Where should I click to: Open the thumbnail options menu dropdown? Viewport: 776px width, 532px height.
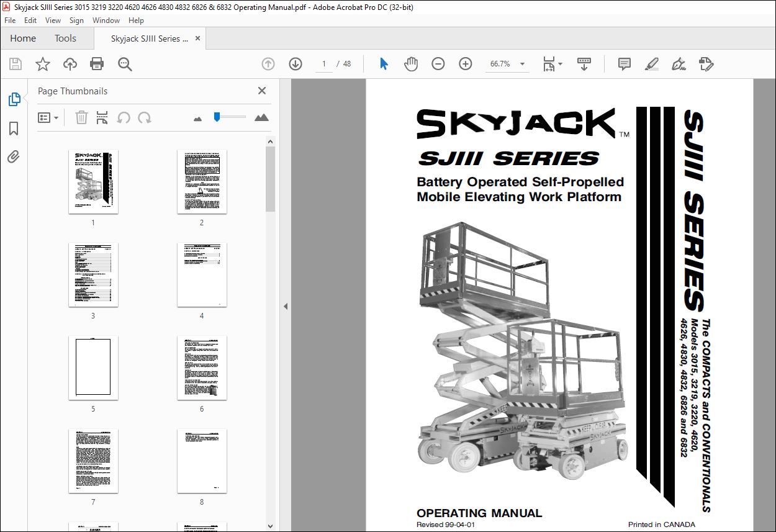point(48,117)
